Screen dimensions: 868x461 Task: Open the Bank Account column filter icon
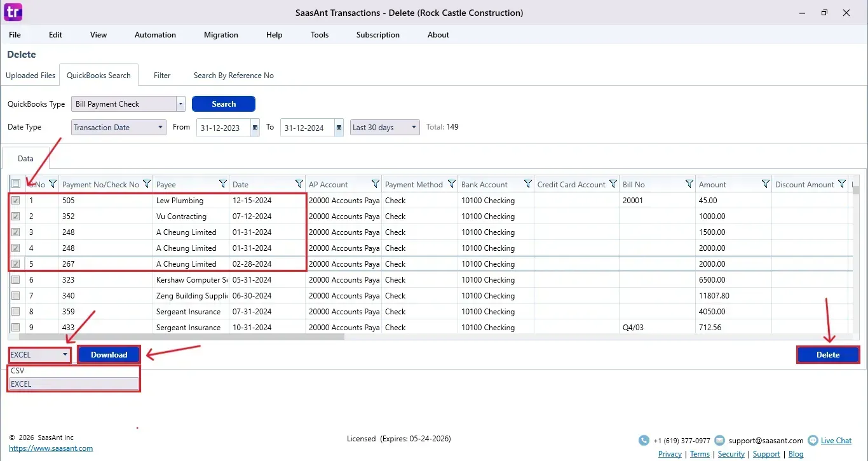528,184
